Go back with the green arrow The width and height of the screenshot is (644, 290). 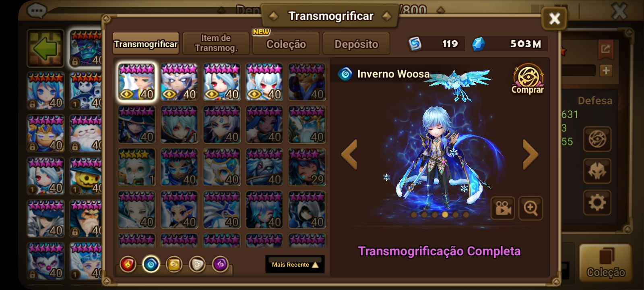click(45, 48)
